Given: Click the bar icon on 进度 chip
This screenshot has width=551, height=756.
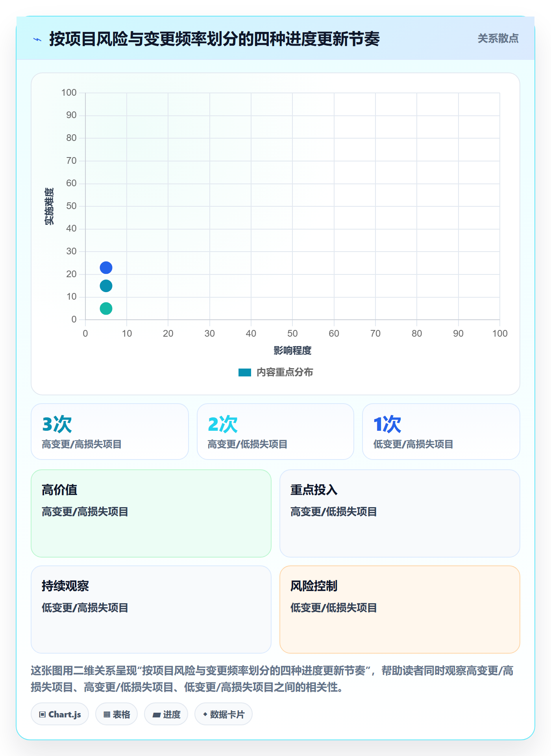Looking at the screenshot, I should point(157,715).
